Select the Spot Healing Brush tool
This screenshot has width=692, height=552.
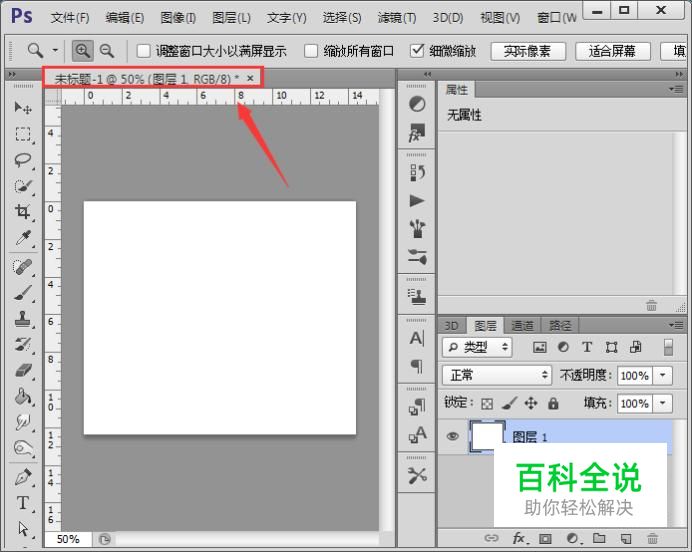23,267
